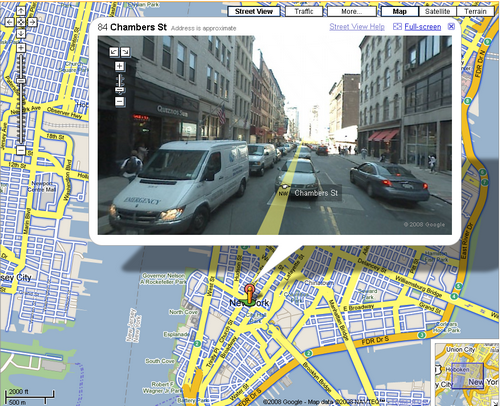Click the 'Address is approximate' note
Screen dimensions: 500x406
[203, 28]
